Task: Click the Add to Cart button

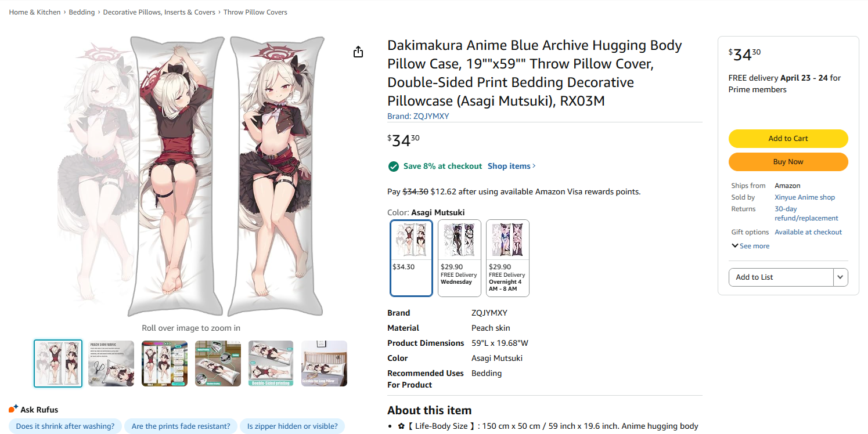Action: [788, 139]
